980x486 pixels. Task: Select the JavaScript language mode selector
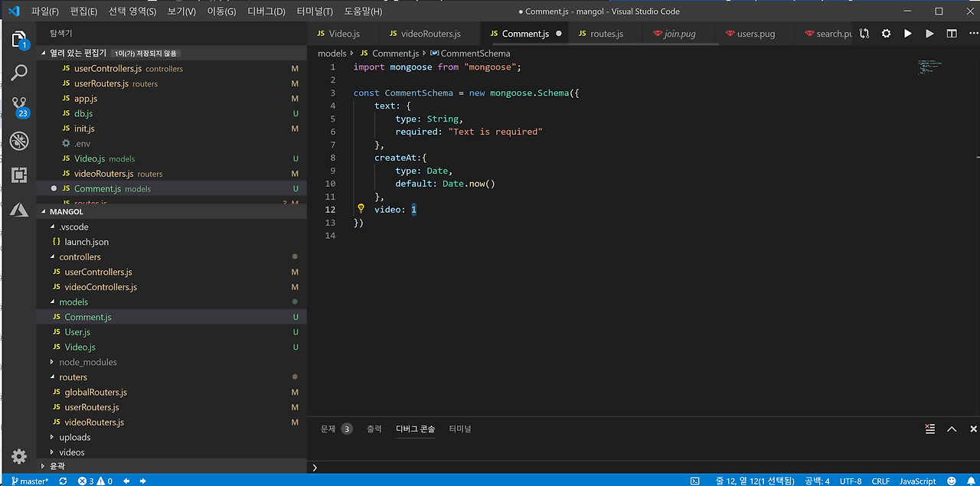(916, 481)
